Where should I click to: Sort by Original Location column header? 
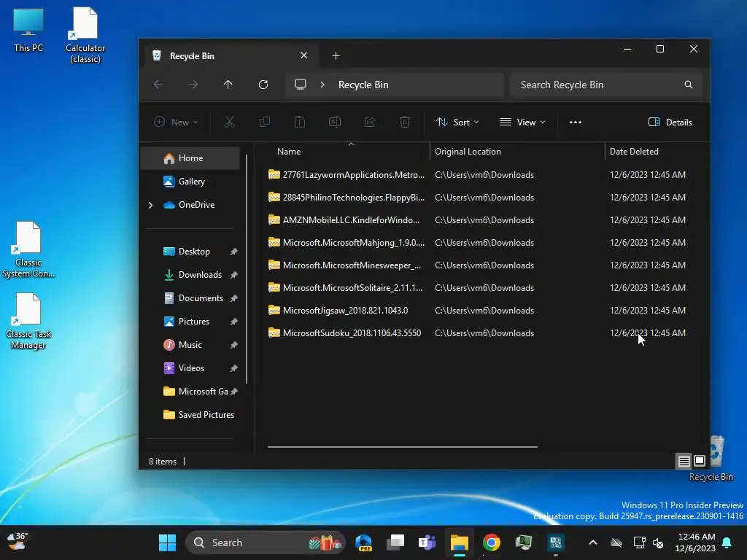(517, 152)
